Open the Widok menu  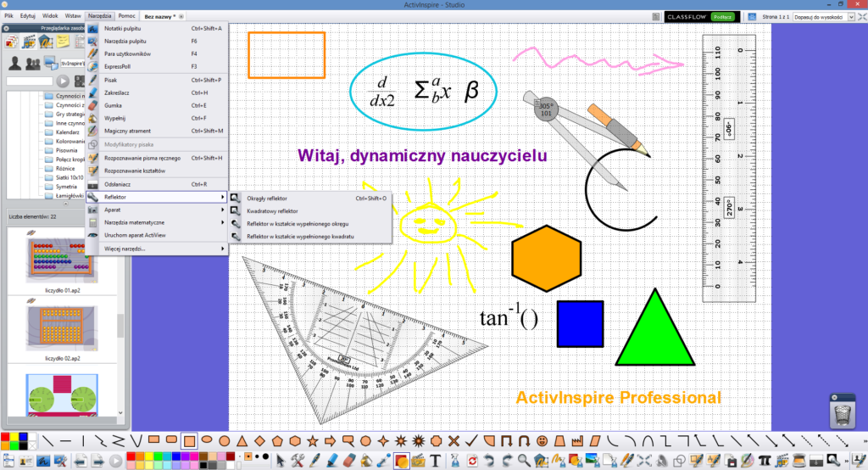(51, 16)
